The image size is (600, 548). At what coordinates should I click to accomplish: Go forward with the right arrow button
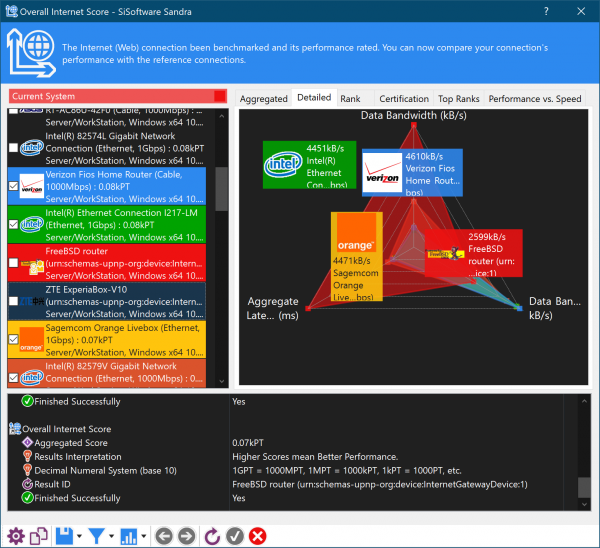187,536
